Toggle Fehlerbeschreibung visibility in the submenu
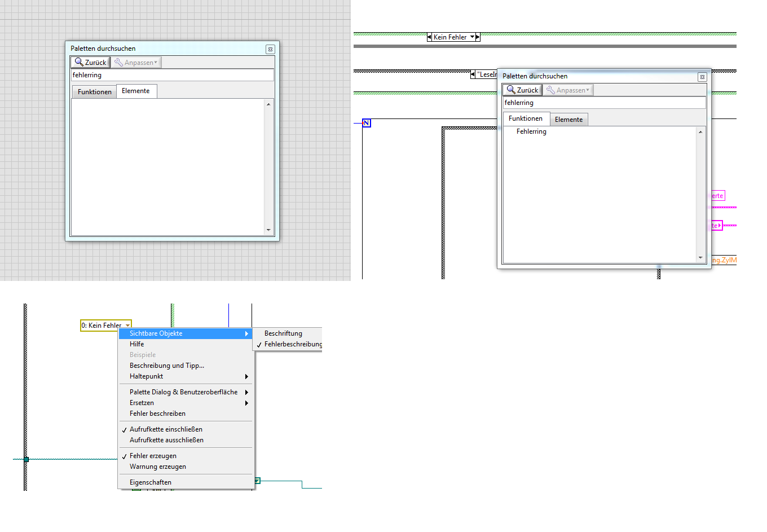This screenshot has width=767, height=532. pyautogui.click(x=288, y=344)
